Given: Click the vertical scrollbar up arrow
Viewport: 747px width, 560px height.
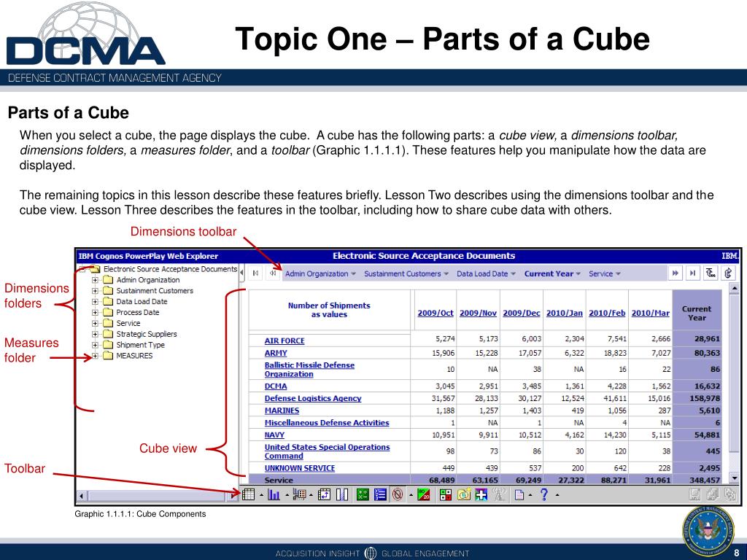Looking at the screenshot, I should [x=734, y=288].
